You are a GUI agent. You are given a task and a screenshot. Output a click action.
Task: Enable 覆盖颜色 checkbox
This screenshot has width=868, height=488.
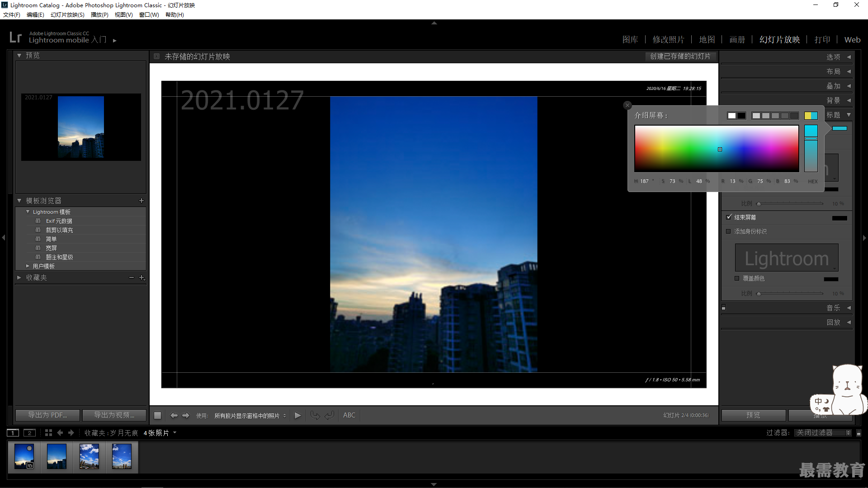click(x=737, y=278)
